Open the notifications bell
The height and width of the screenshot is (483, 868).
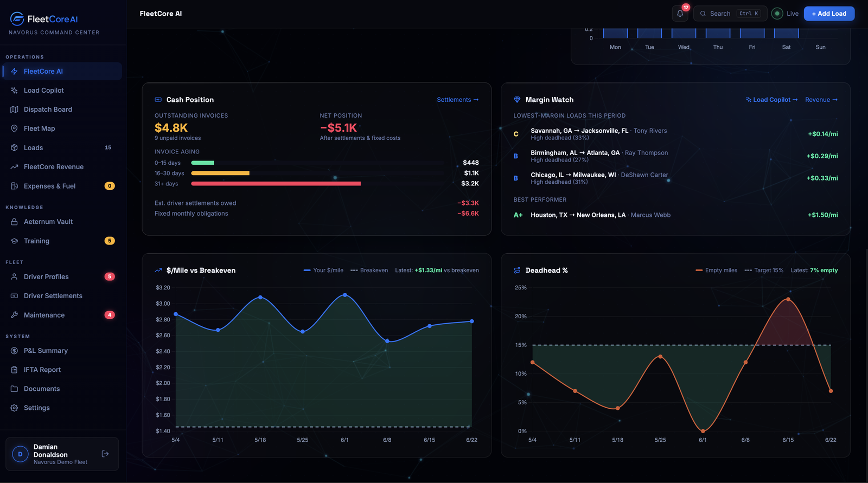click(x=680, y=14)
